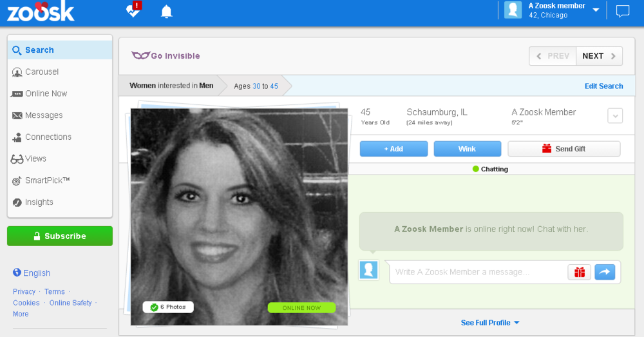Activate Go Invisible mode
The width and height of the screenshot is (644, 337).
[x=166, y=55]
